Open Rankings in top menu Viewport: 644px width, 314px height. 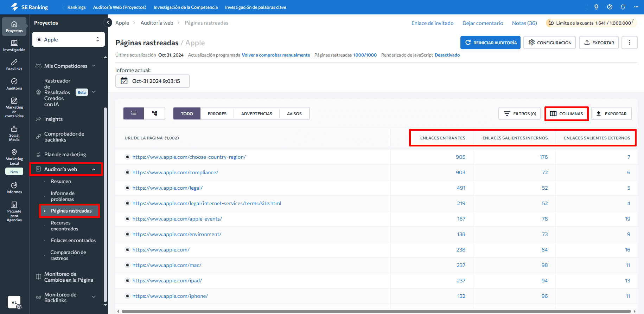tap(76, 7)
